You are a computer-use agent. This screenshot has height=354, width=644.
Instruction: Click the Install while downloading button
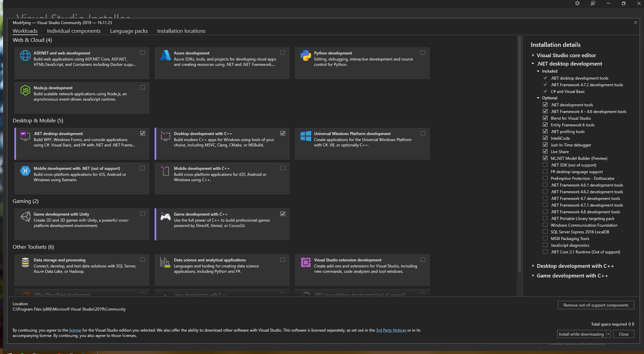581,334
